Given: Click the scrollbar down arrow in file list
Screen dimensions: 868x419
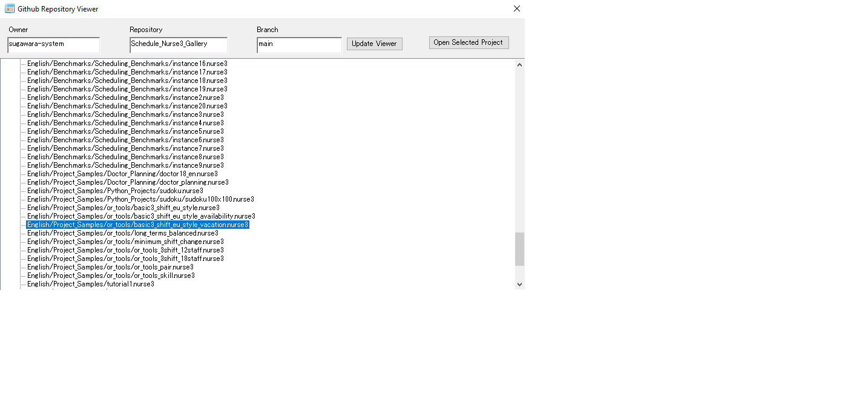Looking at the screenshot, I should pos(519,284).
